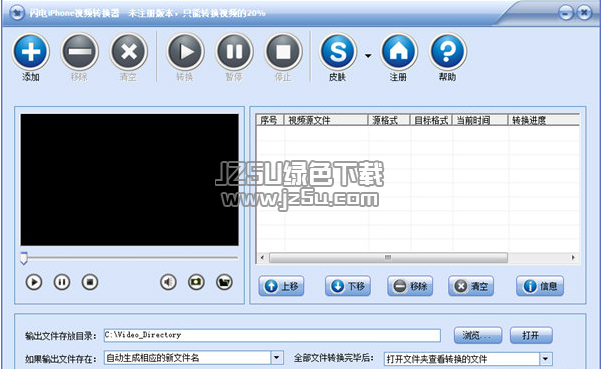The width and height of the screenshot is (601, 369).
Task: Open the 帮助 (Help) question mark icon
Action: point(448,51)
